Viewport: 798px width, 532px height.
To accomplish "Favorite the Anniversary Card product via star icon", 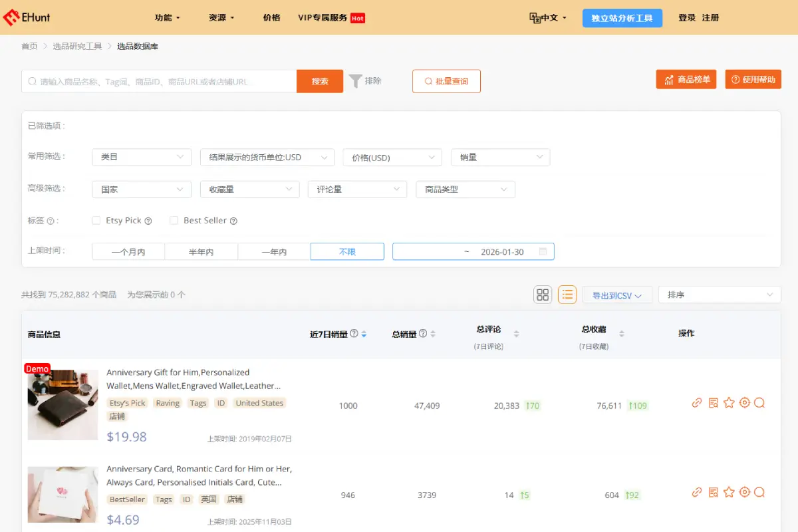I will click(729, 492).
